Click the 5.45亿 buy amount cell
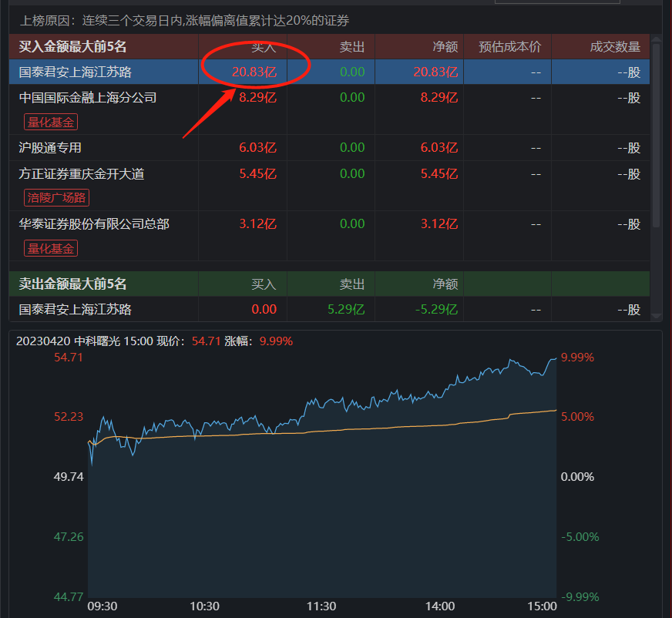Screen dimensions: 672x618 (257, 174)
